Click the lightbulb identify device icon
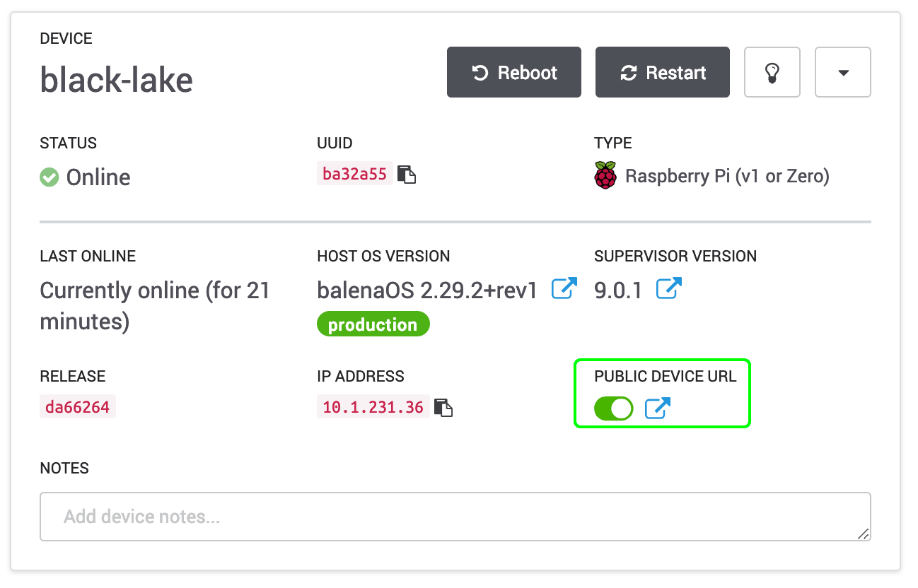Viewport: 918px width, 588px height. [x=772, y=72]
